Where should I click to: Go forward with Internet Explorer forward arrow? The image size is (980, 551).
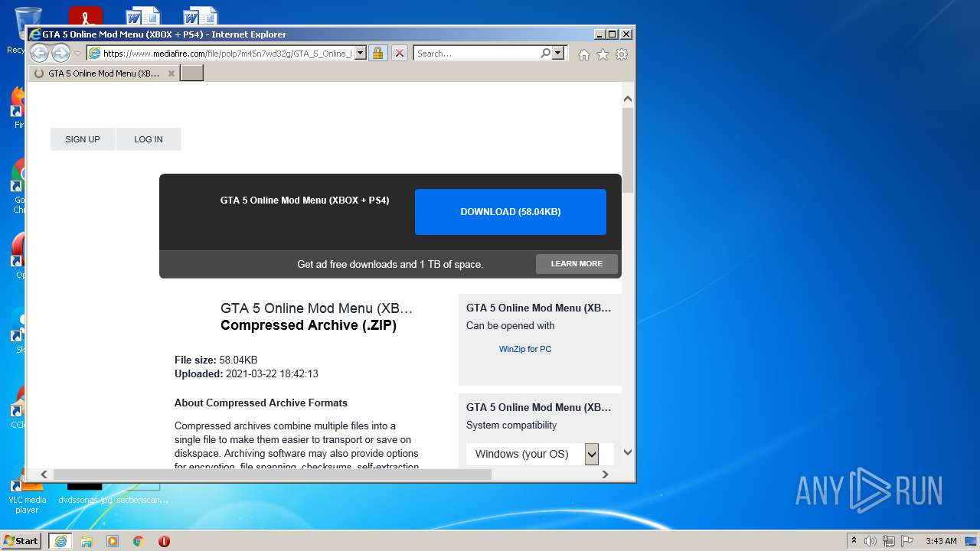click(x=60, y=53)
